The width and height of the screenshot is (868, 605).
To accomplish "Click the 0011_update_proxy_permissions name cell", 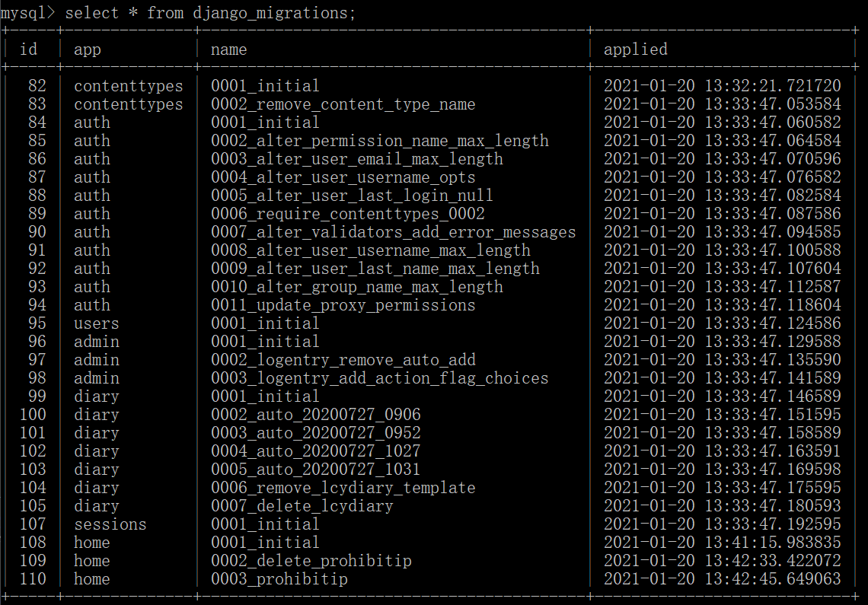I will click(x=343, y=305).
